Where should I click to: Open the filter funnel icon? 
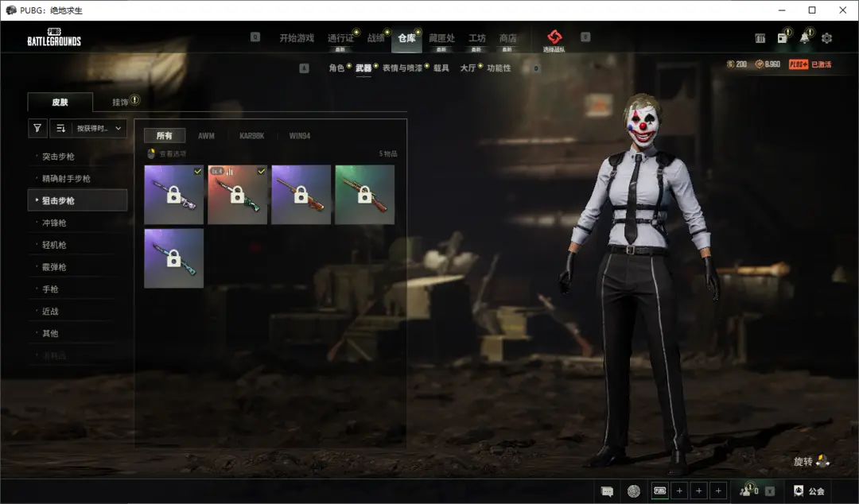37,128
